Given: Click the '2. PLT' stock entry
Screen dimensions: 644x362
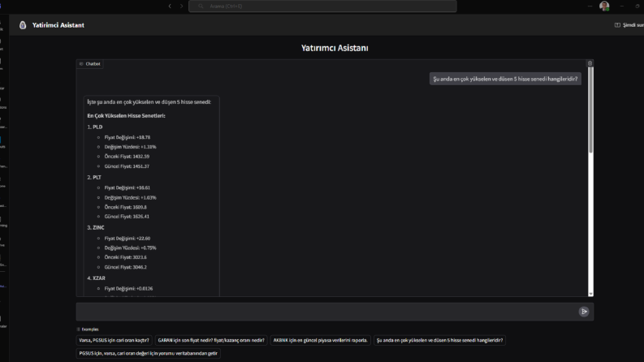Looking at the screenshot, I should 94,177.
